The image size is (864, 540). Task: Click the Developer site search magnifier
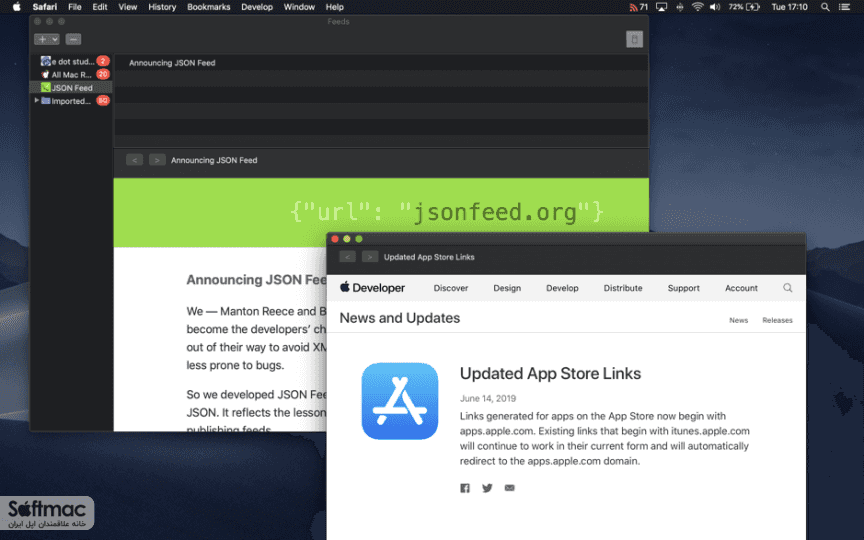coord(787,288)
